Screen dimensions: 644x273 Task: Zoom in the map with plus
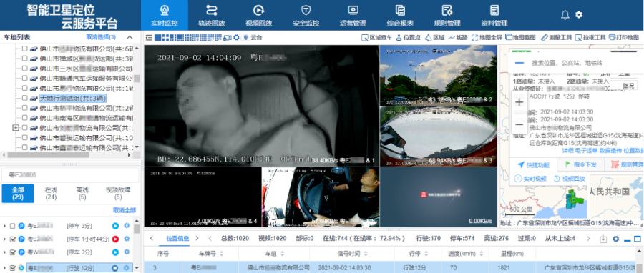[519, 101]
